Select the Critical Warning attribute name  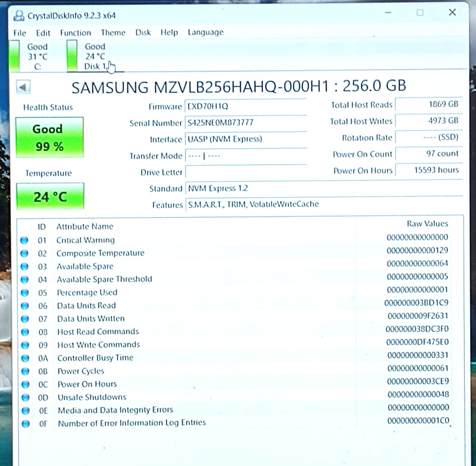click(86, 240)
